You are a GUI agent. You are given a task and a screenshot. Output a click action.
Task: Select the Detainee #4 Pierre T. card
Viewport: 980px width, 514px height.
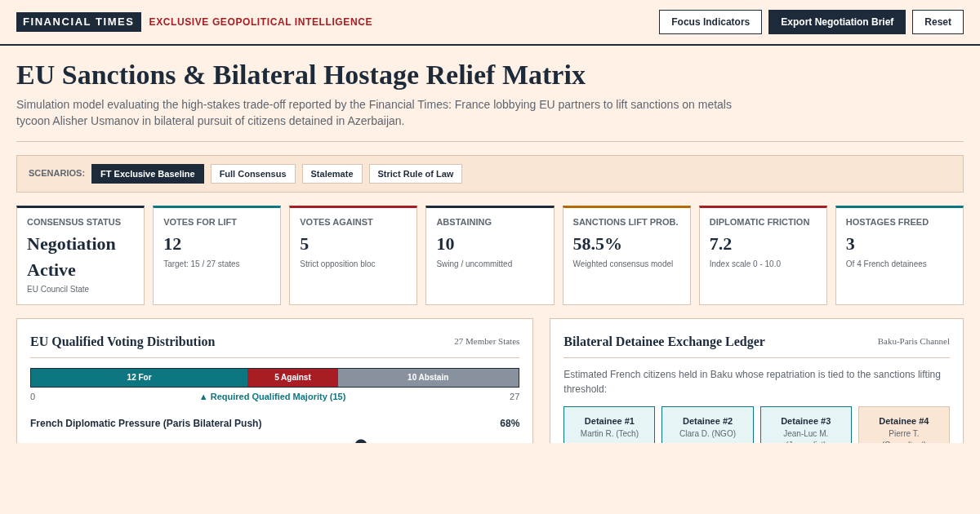[x=904, y=425]
